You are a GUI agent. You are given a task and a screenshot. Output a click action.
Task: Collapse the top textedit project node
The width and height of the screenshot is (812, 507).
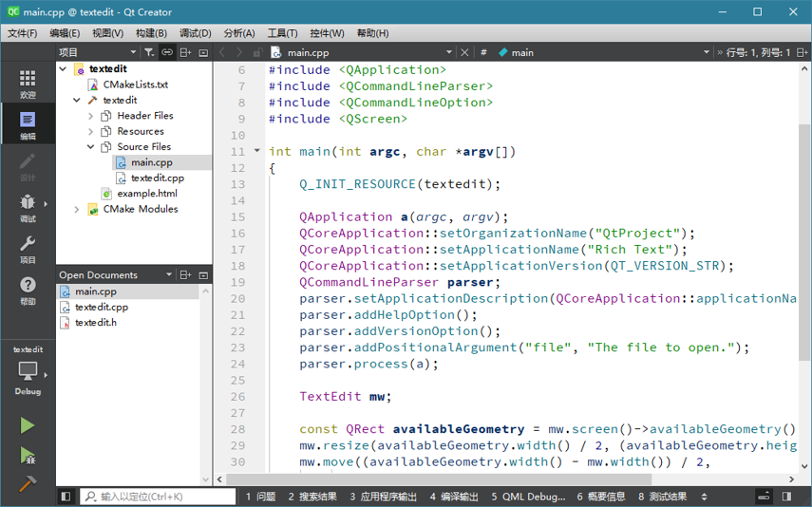(x=64, y=68)
